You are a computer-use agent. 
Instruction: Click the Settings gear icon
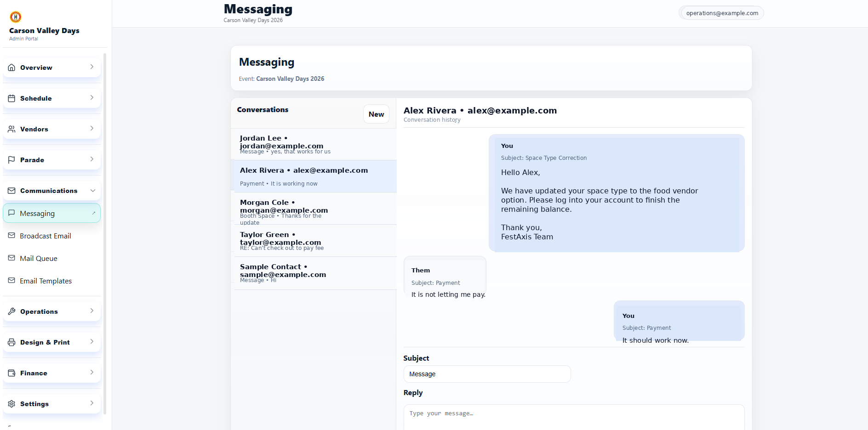11,404
